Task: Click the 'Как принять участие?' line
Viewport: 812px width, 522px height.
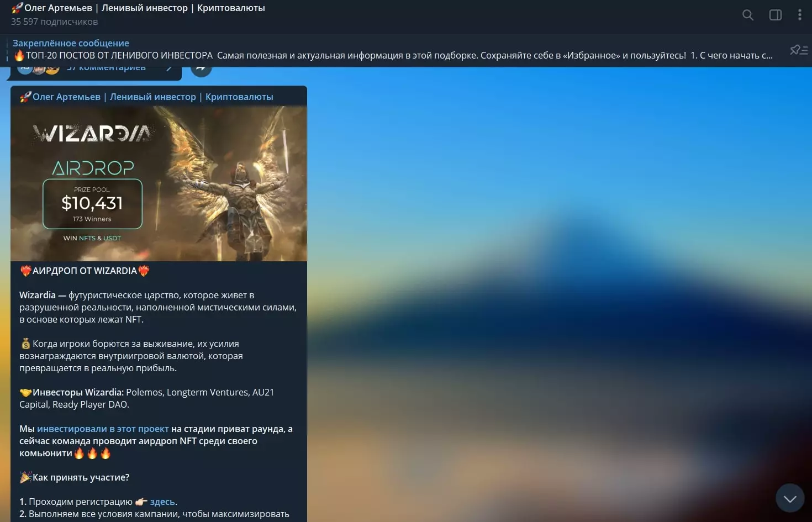Action: click(x=75, y=477)
